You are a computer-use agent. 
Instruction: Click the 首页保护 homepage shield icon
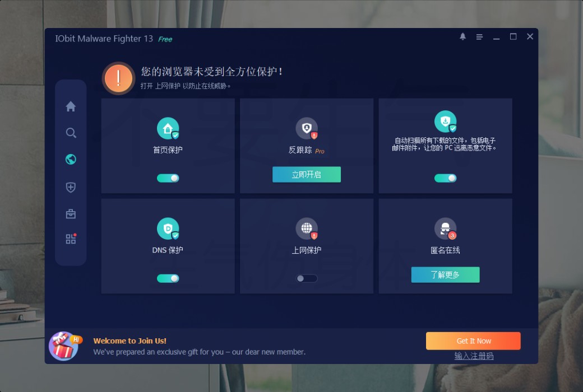coord(168,128)
